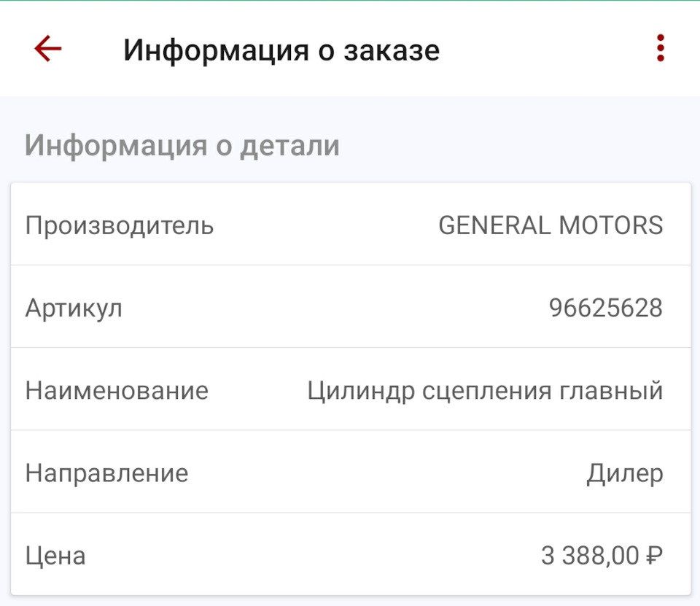
Task: Tap the Направление row
Action: (350, 473)
